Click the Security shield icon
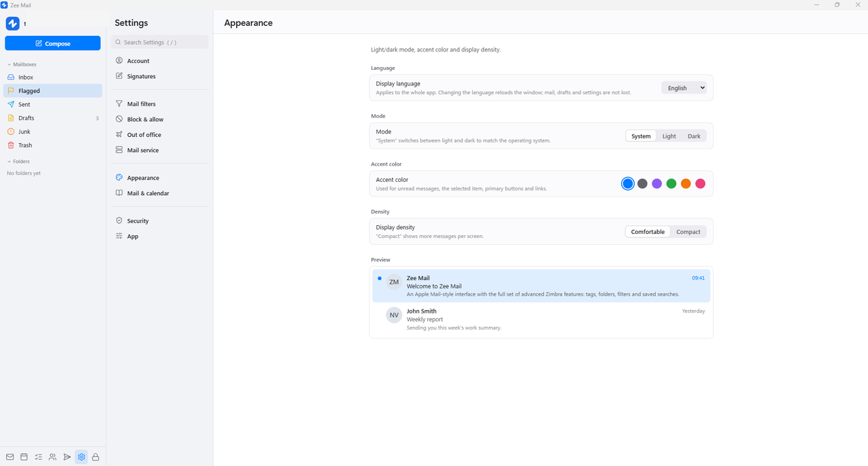Screen dimensions: 868x466 pos(119,220)
